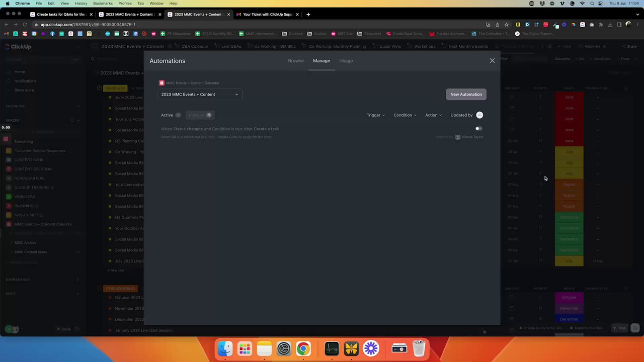Image resolution: width=644 pixels, height=362 pixels.
Task: Switch to the Browse tab
Action: point(296,61)
